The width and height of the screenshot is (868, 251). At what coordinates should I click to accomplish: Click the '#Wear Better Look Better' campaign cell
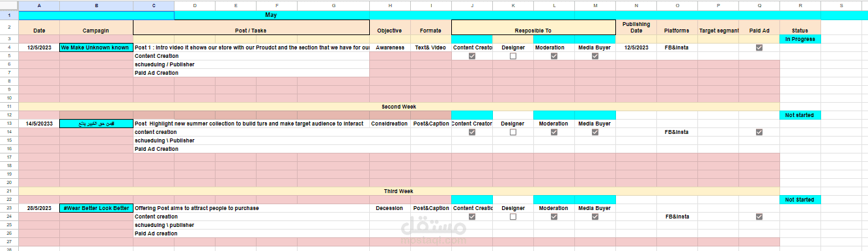point(96,208)
